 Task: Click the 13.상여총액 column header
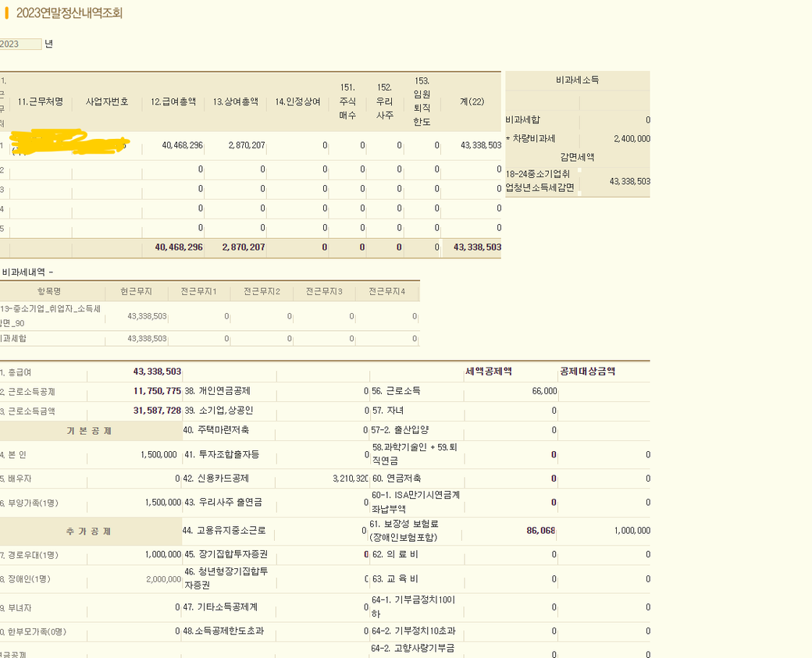tap(235, 102)
